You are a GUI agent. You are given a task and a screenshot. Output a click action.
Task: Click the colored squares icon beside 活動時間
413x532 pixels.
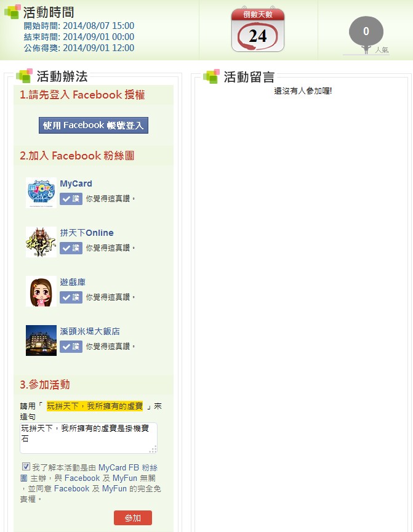click(x=12, y=12)
